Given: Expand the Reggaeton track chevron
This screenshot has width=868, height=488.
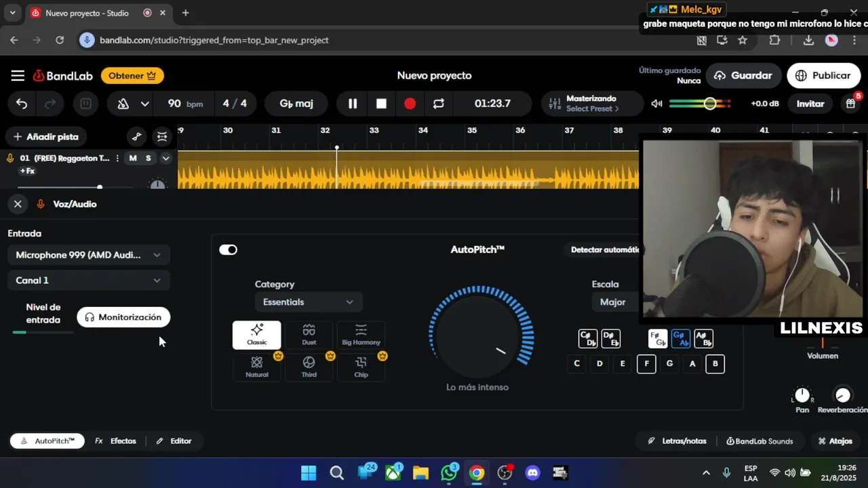Looking at the screenshot, I should [x=165, y=158].
